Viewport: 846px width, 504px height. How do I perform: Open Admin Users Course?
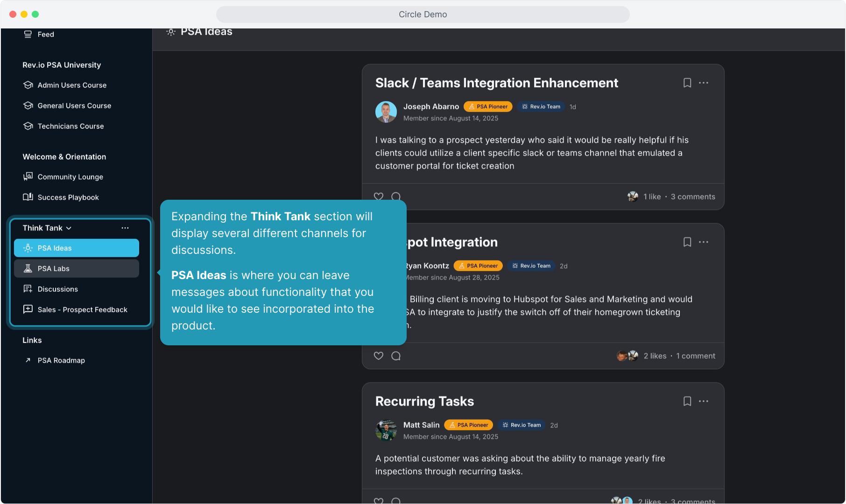(72, 85)
